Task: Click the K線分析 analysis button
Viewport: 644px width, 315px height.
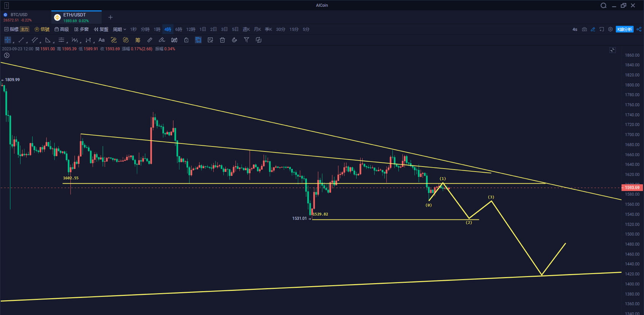Action: tap(625, 29)
